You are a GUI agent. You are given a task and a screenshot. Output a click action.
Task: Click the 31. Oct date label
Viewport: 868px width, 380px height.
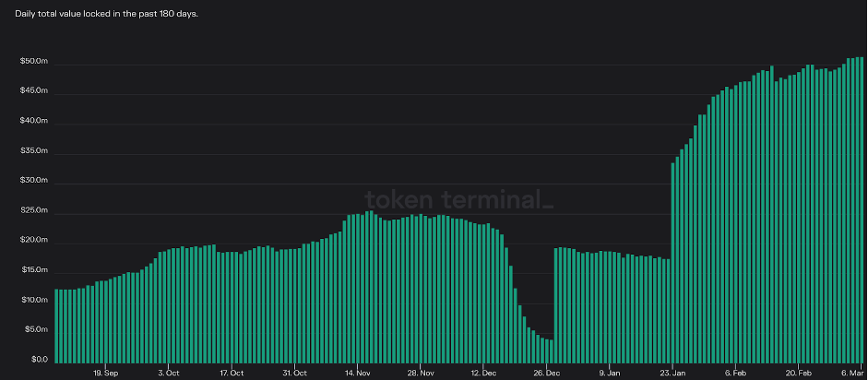click(294, 374)
